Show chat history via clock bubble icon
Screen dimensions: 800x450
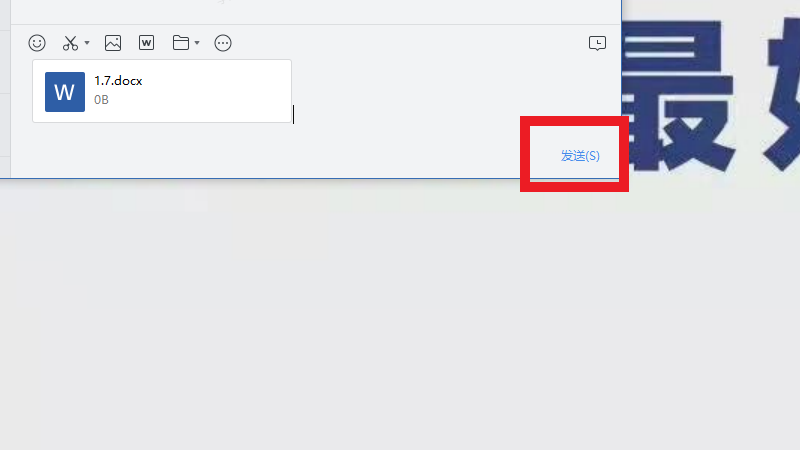pyautogui.click(x=597, y=43)
